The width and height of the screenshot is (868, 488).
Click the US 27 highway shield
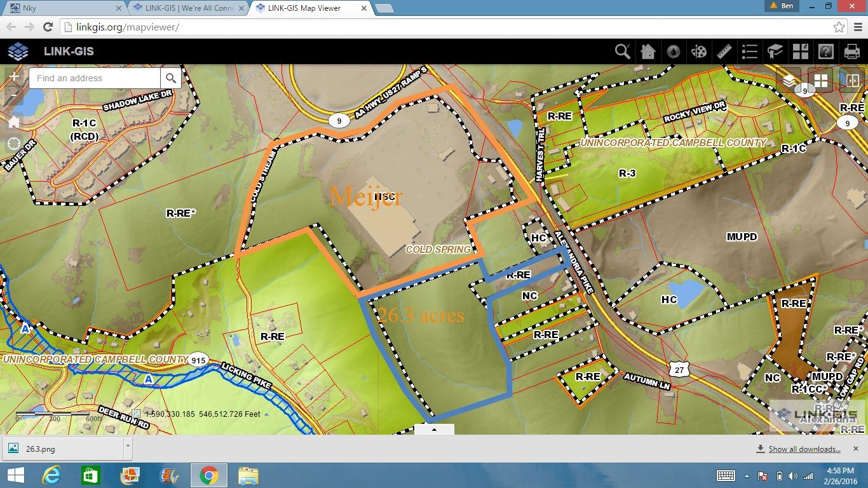click(x=679, y=369)
